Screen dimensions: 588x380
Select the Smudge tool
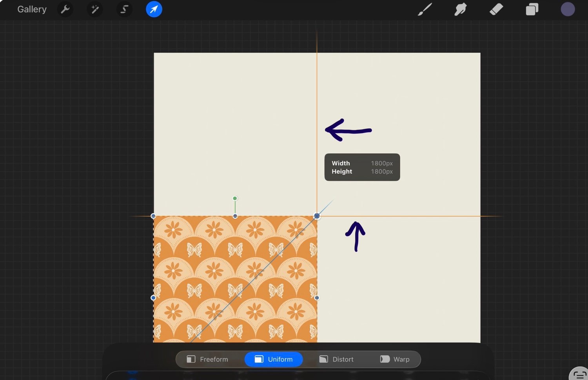pos(461,9)
